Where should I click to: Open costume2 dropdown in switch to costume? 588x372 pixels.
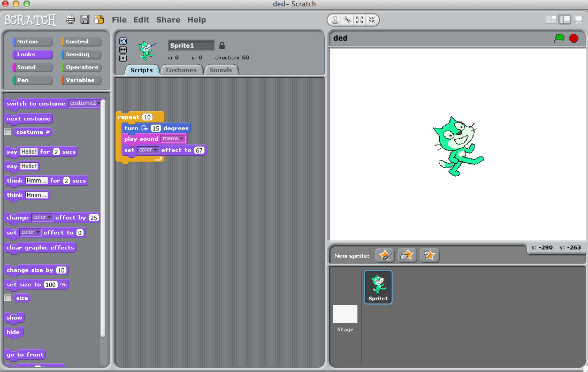(85, 103)
